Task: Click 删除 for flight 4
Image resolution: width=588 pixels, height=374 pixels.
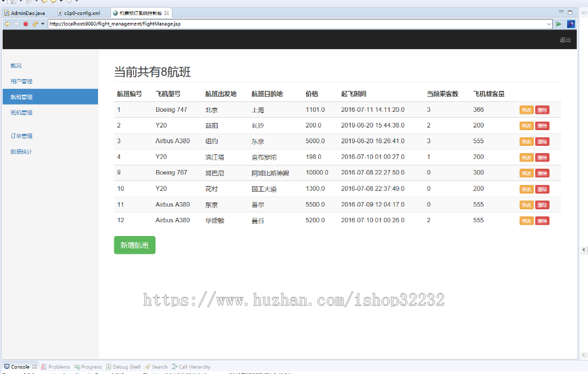Action: (x=542, y=158)
